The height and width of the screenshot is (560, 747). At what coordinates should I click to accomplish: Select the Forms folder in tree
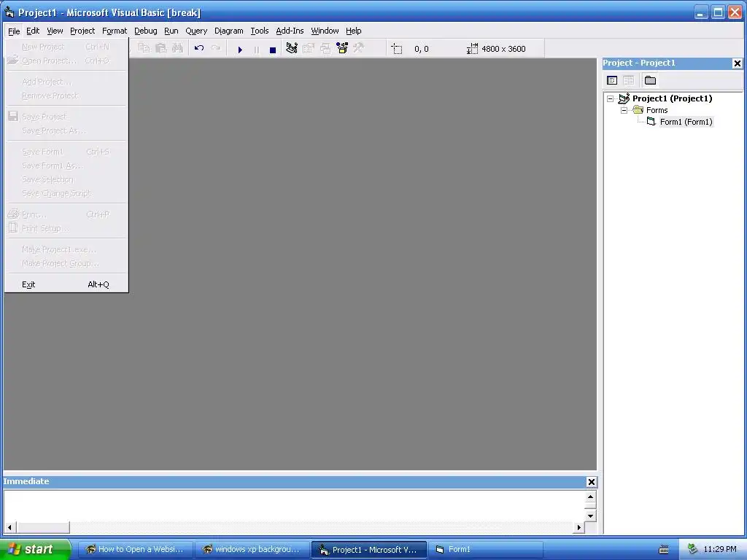tap(657, 110)
